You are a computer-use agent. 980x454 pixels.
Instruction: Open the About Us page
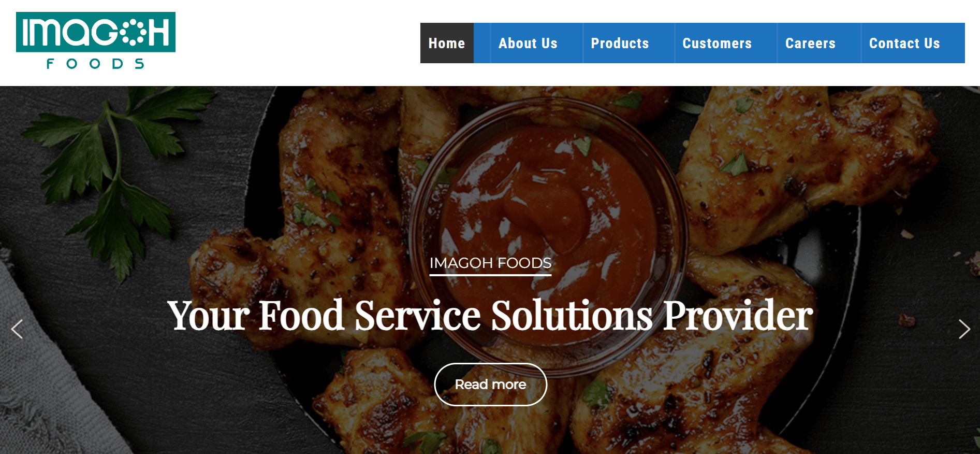[528, 43]
